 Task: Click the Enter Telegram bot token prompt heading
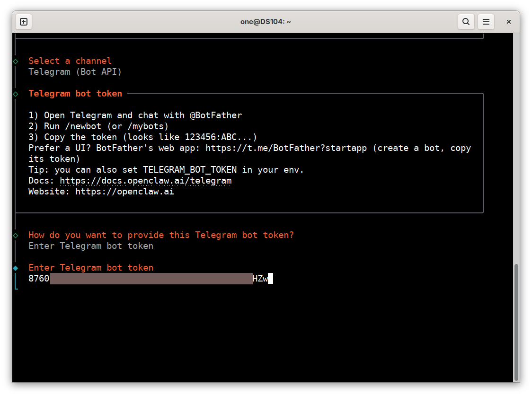click(x=91, y=268)
